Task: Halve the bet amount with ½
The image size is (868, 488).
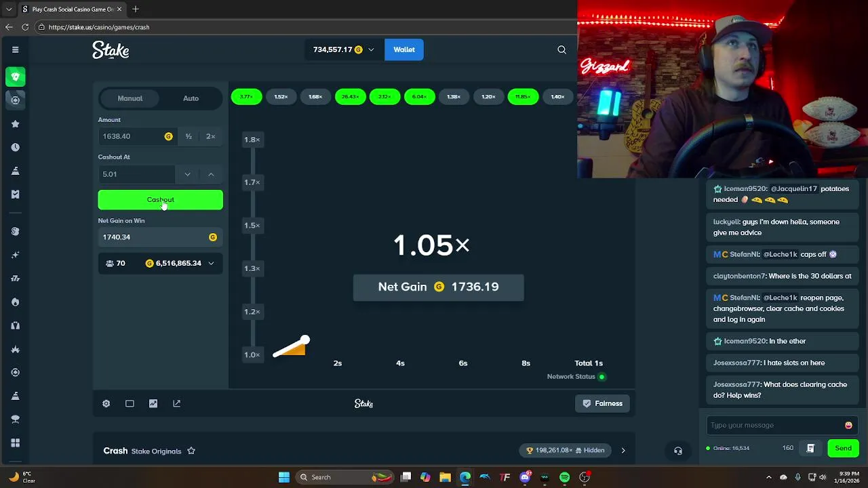Action: 189,136
